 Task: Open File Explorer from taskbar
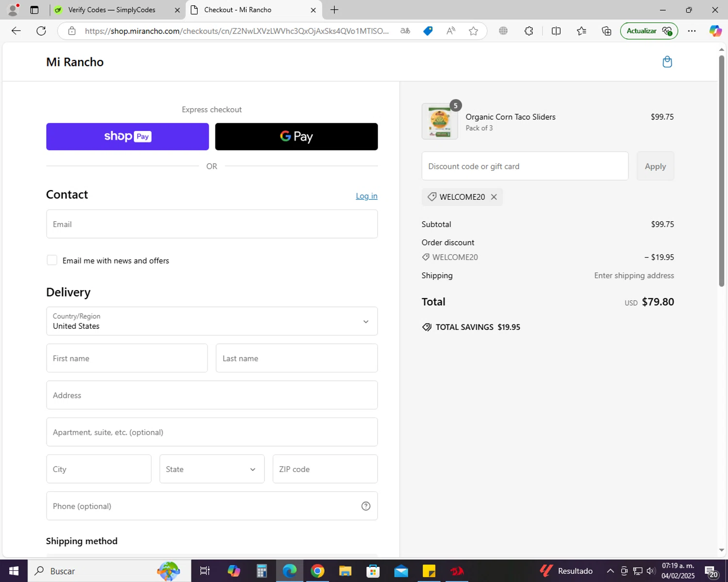(x=345, y=571)
